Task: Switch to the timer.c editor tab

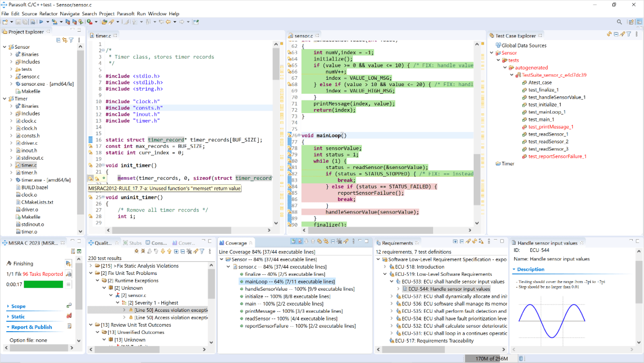Action: pyautogui.click(x=103, y=35)
